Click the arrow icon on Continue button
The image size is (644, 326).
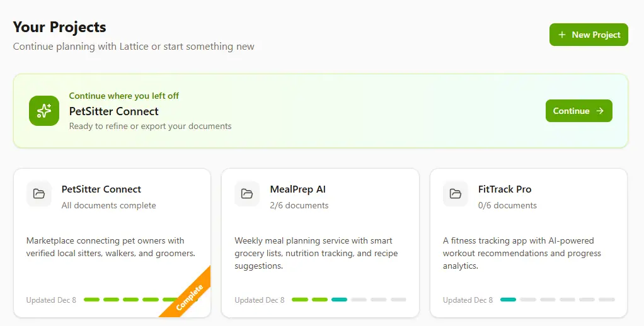point(600,111)
